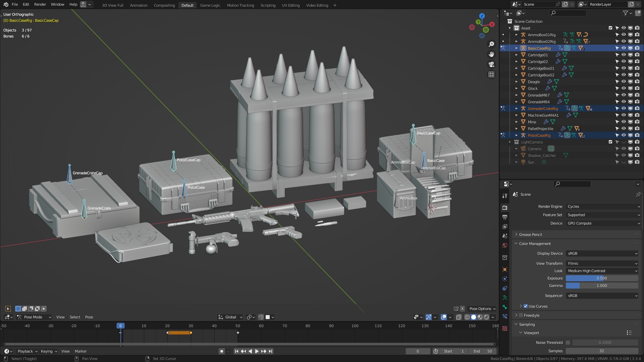Open the Object Data armature properties tab
Viewport: 644px width, 362px height.
505,298
